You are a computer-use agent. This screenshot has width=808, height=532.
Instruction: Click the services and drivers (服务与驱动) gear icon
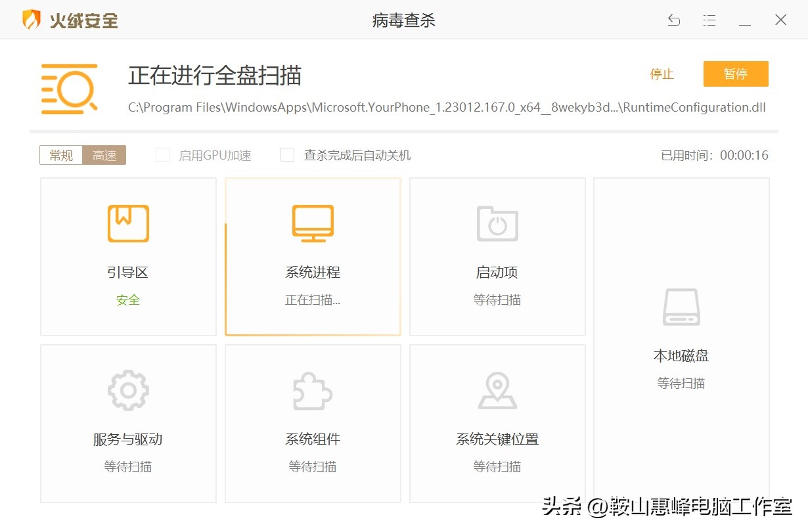pos(128,390)
